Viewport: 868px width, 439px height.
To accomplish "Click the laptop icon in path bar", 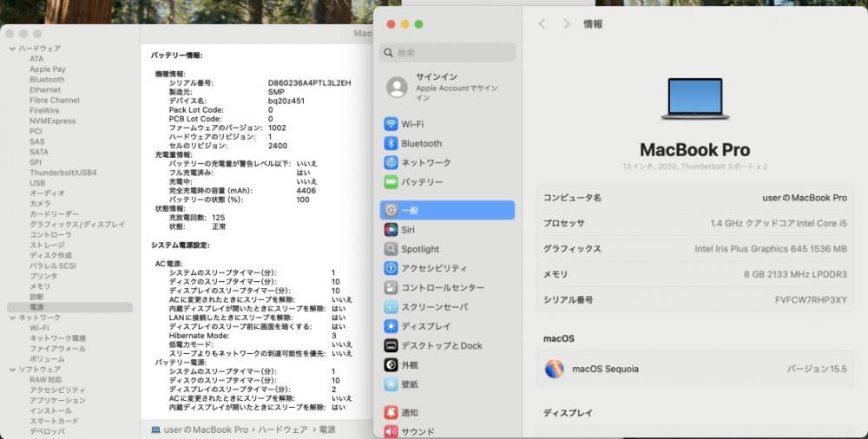I will (155, 429).
